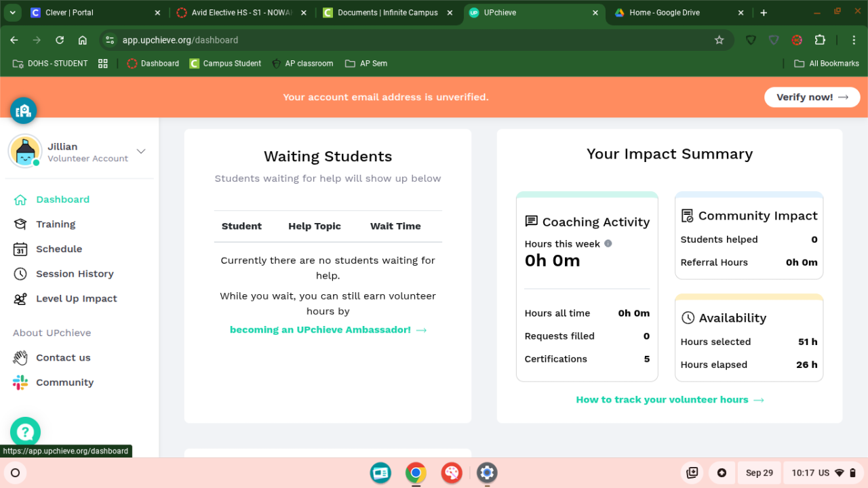Bookmark this page with star icon
This screenshot has width=868, height=488.
pyautogui.click(x=719, y=40)
